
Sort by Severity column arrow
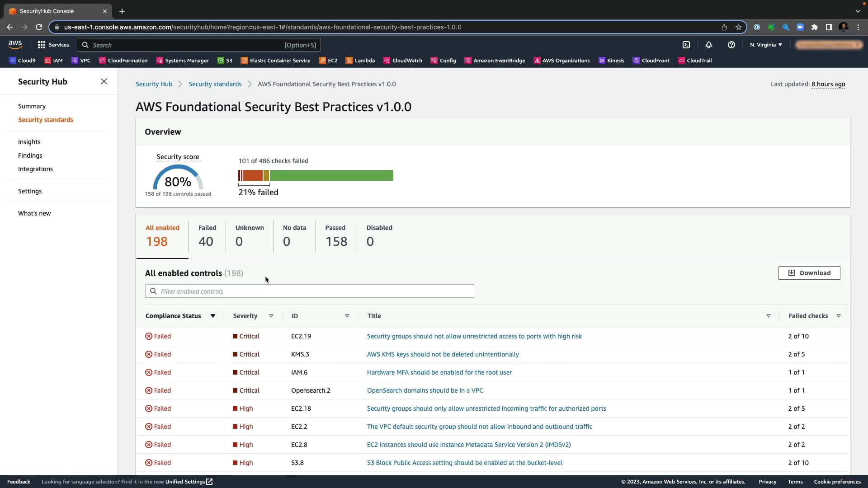click(271, 316)
